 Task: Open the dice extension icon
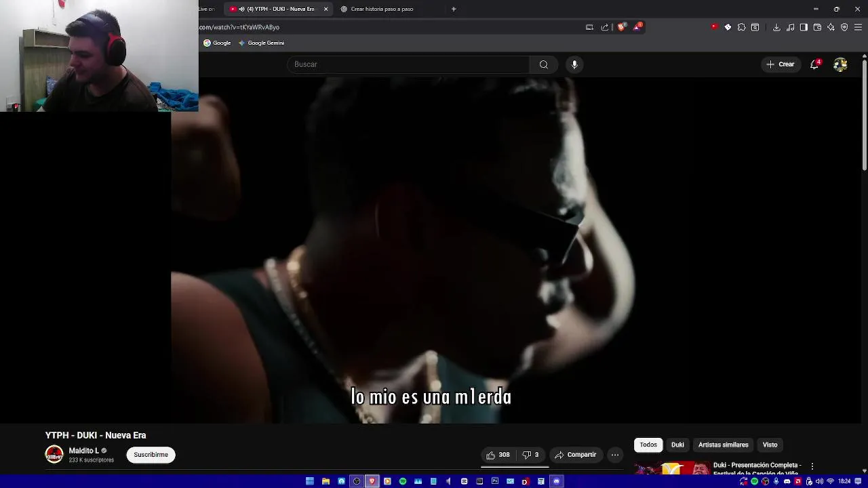728,27
